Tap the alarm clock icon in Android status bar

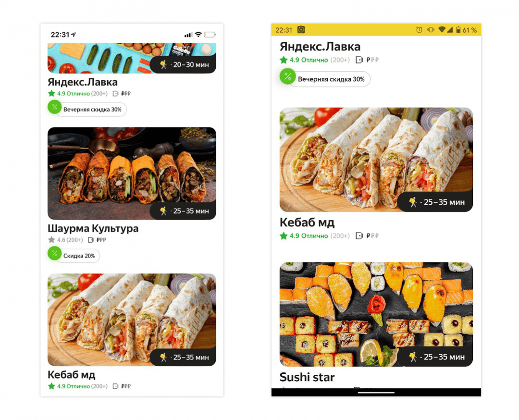(419, 30)
